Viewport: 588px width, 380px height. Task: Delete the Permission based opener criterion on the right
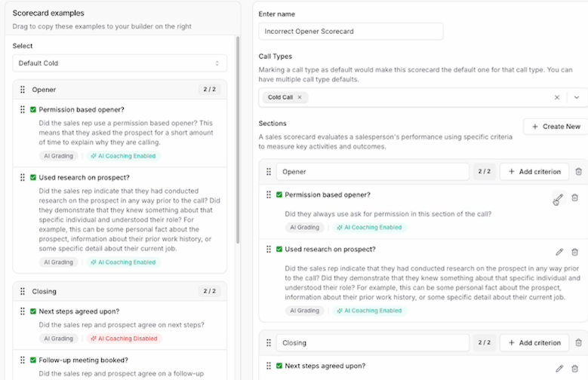click(x=574, y=198)
